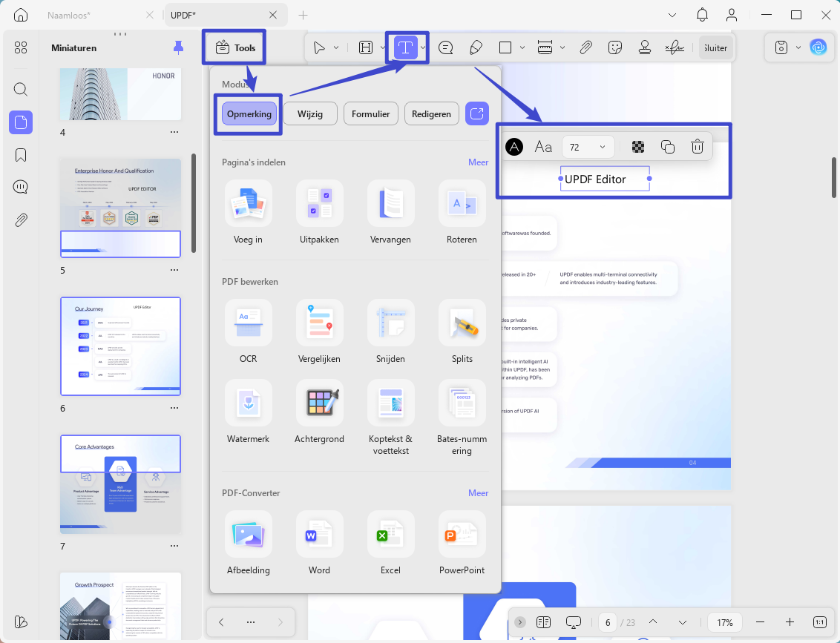Switch to the Naamloos* tab
Image resolution: width=840 pixels, height=643 pixels.
tap(68, 16)
